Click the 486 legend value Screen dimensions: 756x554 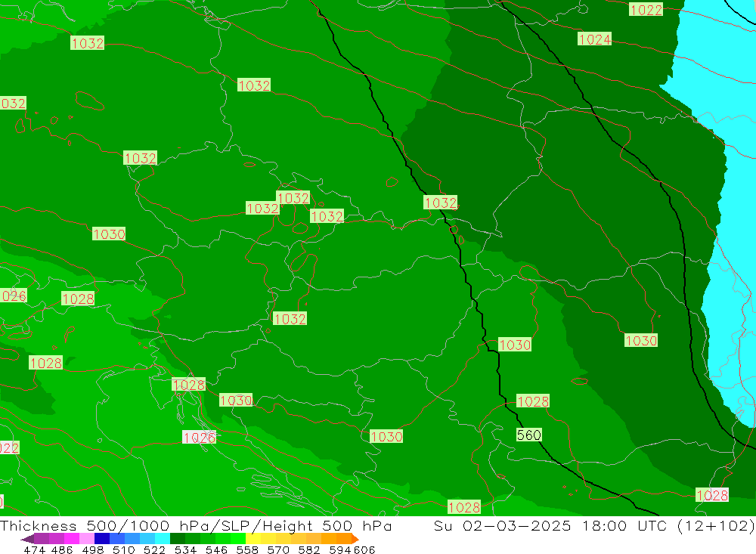click(62, 549)
